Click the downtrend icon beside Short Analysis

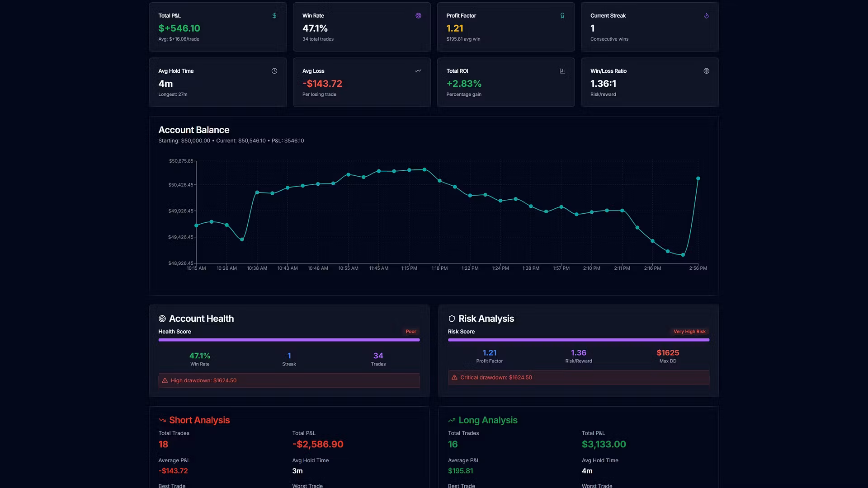click(x=162, y=421)
